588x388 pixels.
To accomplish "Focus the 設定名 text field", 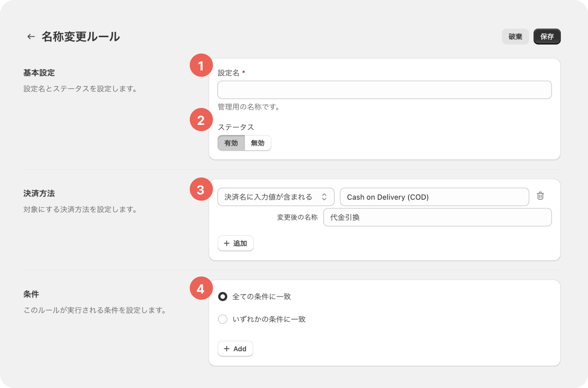I will coord(384,90).
